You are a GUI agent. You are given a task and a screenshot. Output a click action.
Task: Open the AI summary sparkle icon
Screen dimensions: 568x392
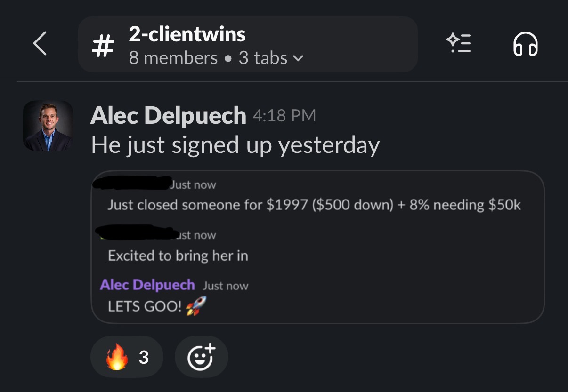458,43
